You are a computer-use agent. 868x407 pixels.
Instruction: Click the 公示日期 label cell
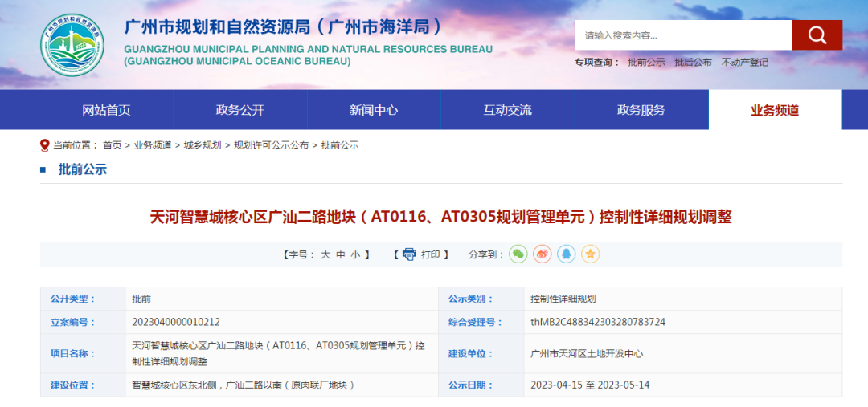(x=481, y=385)
